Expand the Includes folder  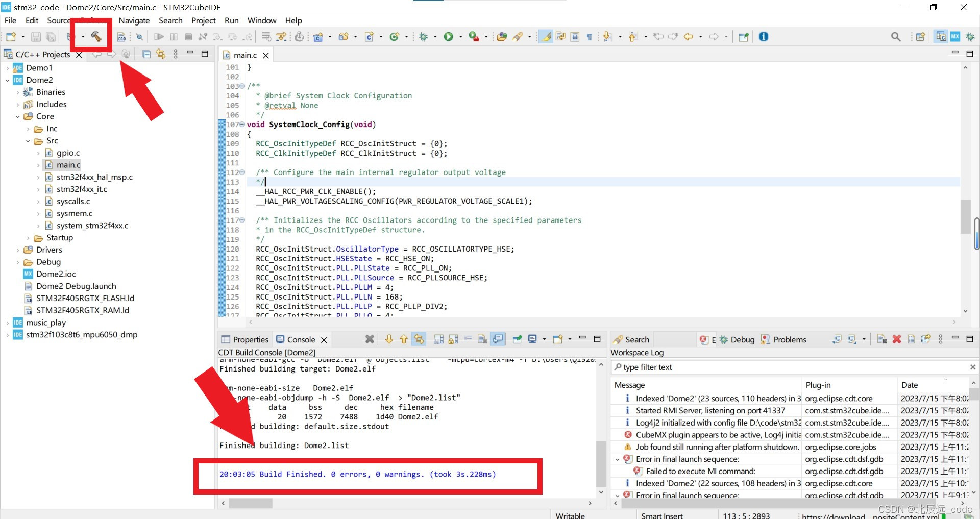pos(17,105)
